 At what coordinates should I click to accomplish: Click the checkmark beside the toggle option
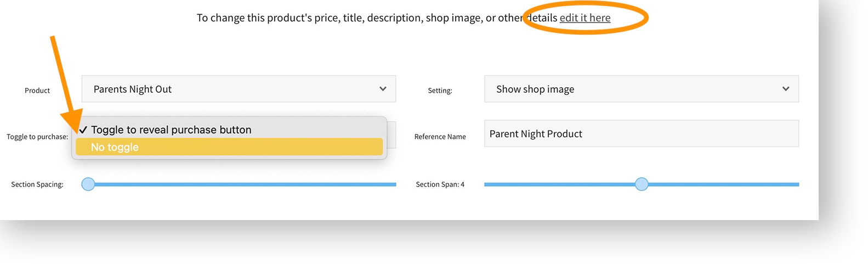pyautogui.click(x=83, y=130)
